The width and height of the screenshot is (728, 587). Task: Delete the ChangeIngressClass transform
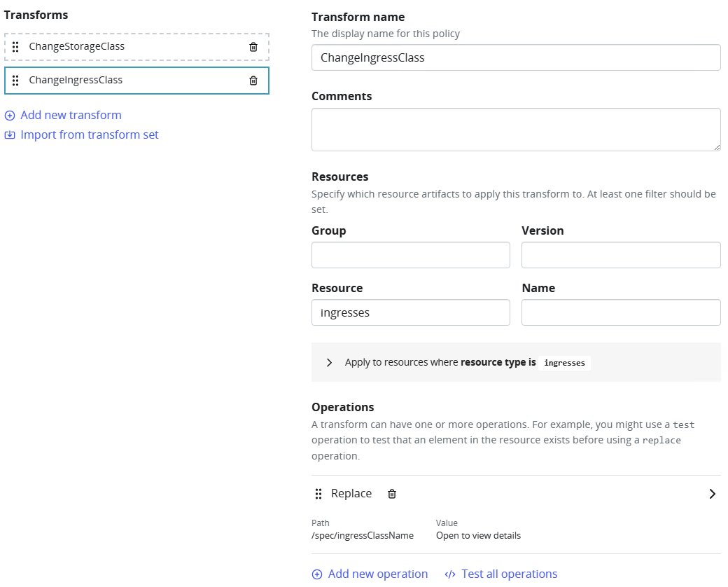253,81
